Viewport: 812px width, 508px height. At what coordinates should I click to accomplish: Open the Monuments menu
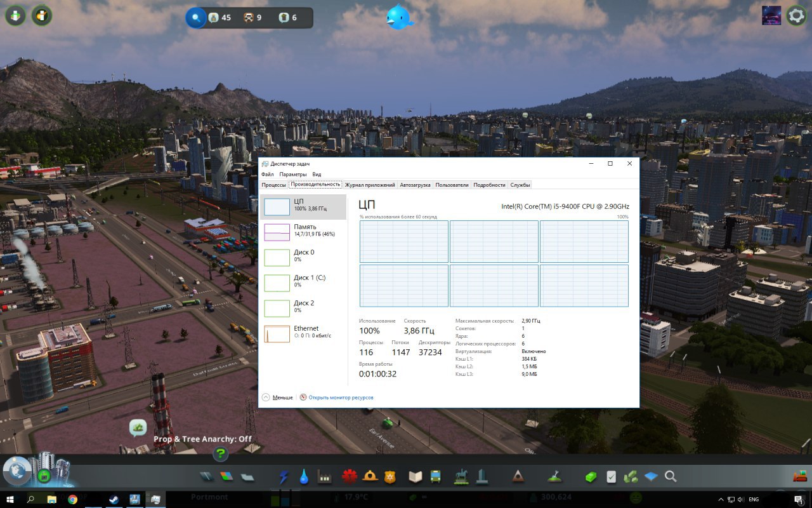tap(518, 476)
